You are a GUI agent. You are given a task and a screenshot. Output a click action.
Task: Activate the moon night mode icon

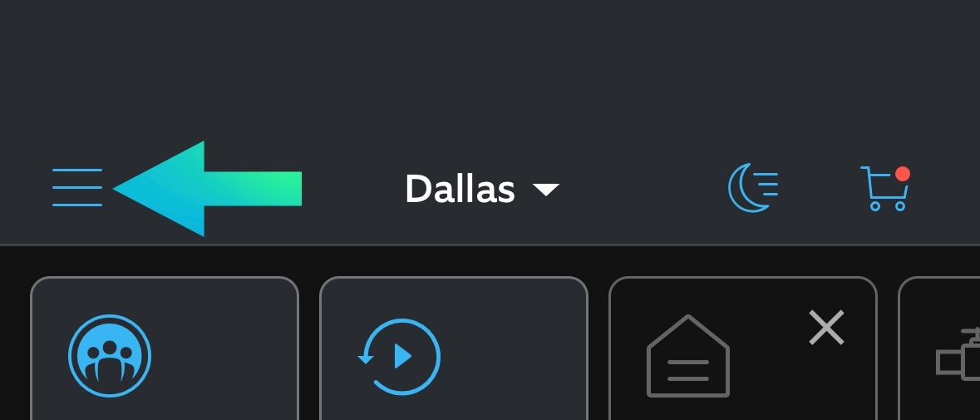[753, 187]
